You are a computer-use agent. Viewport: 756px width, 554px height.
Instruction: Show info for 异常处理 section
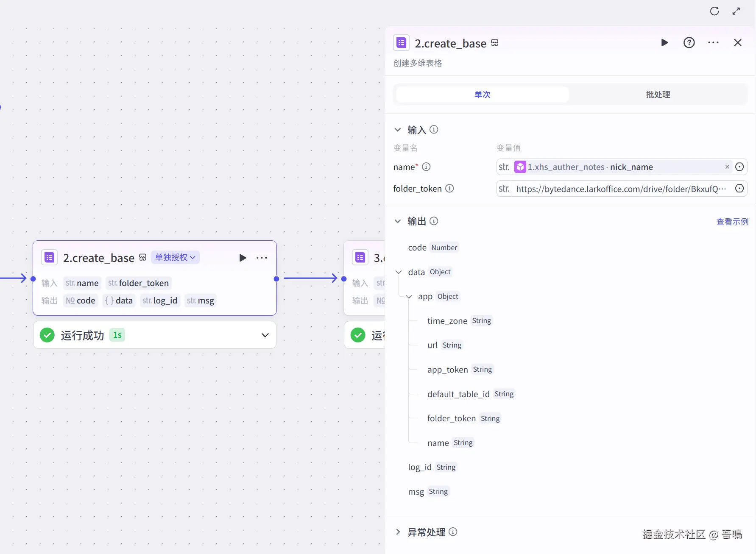453,532
